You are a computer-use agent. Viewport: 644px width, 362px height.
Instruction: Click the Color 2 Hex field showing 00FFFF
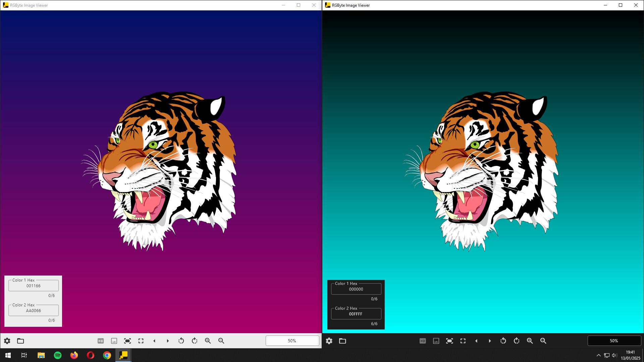(x=356, y=313)
